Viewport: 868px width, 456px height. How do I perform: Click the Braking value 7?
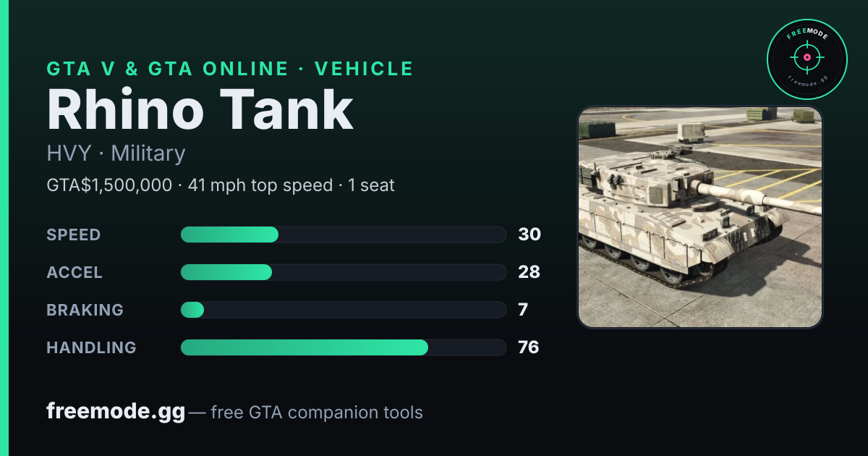tap(523, 310)
